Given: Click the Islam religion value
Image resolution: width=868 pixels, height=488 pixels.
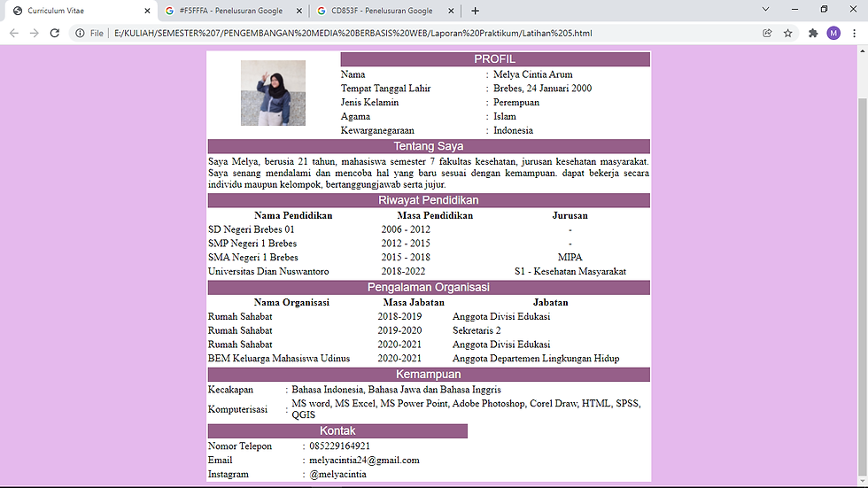Looking at the screenshot, I should pos(505,117).
